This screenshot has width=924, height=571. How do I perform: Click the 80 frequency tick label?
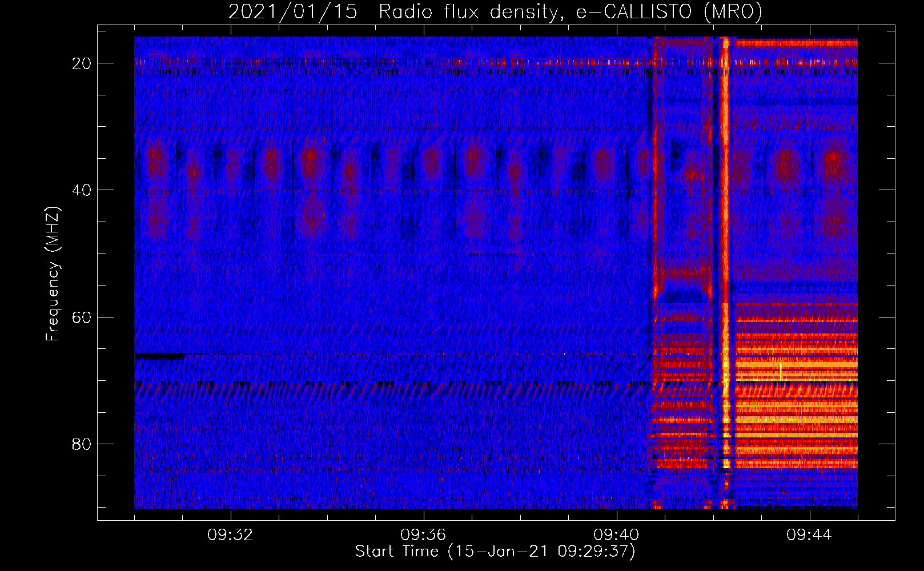82,444
